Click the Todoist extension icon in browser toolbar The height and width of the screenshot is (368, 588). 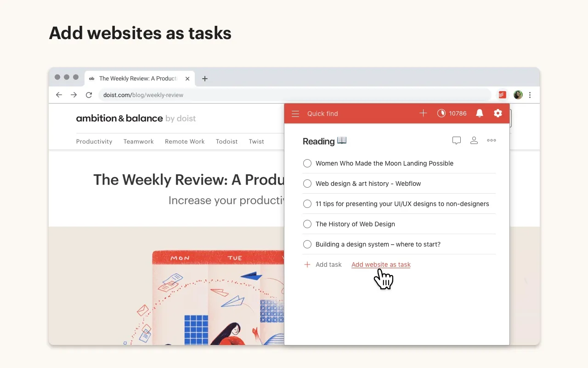pyautogui.click(x=502, y=95)
